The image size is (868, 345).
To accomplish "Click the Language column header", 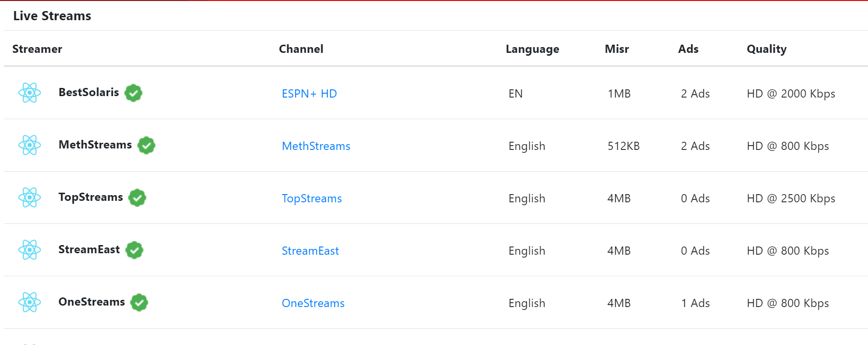I will click(x=532, y=49).
